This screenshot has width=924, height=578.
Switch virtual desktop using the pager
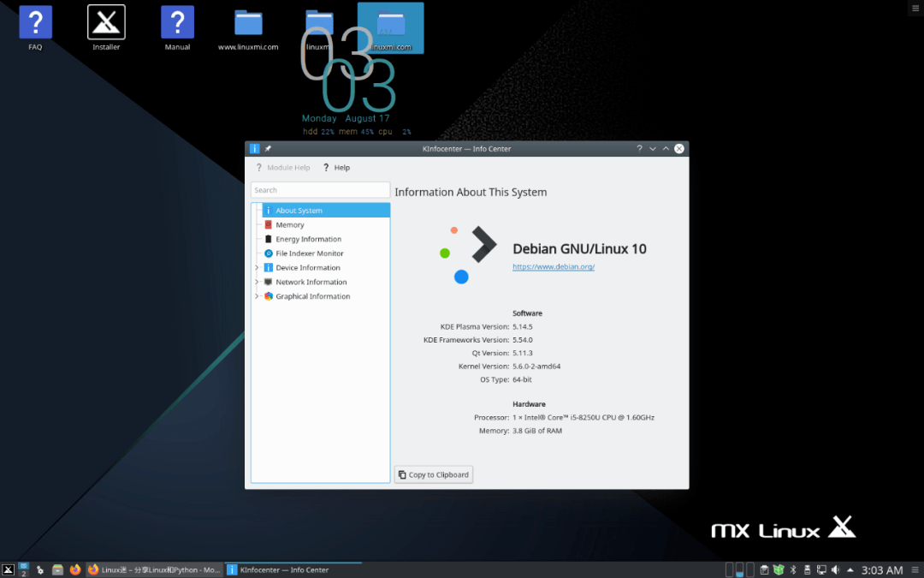point(24,569)
